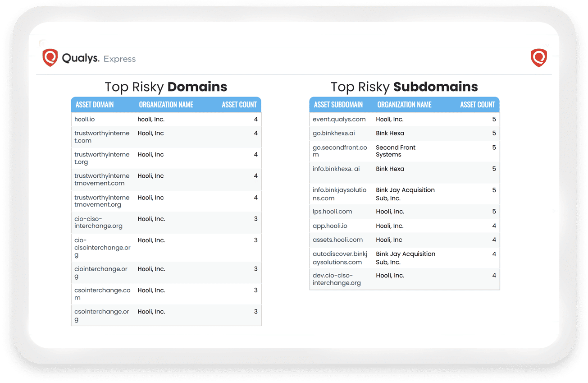Open the trustworthyinternet.org domain entry
Viewport: 588px width, 383px height.
click(x=102, y=158)
